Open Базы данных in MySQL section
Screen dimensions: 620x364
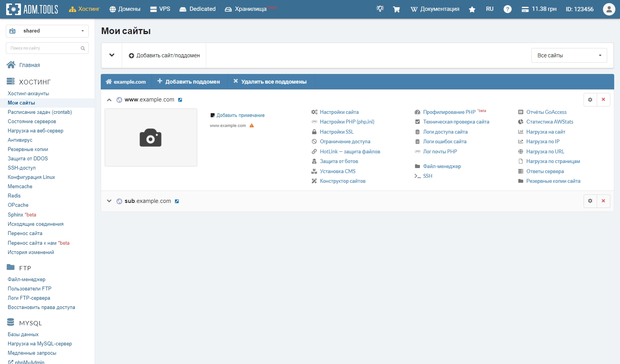pos(23,335)
